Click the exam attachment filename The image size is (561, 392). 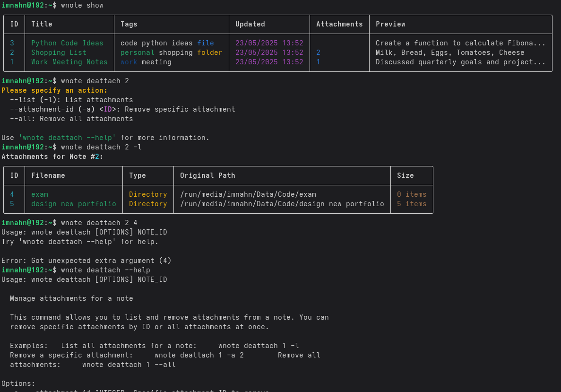point(39,194)
